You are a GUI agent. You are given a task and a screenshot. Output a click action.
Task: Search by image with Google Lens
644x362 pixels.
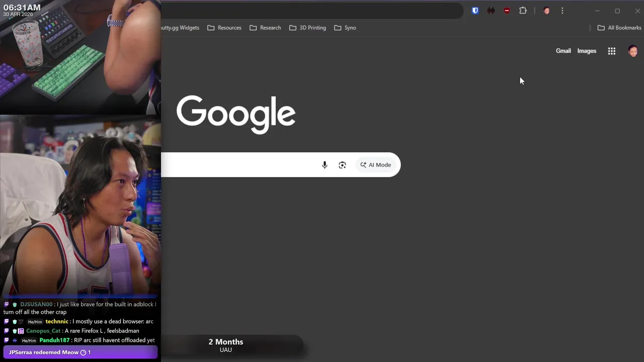pyautogui.click(x=342, y=165)
